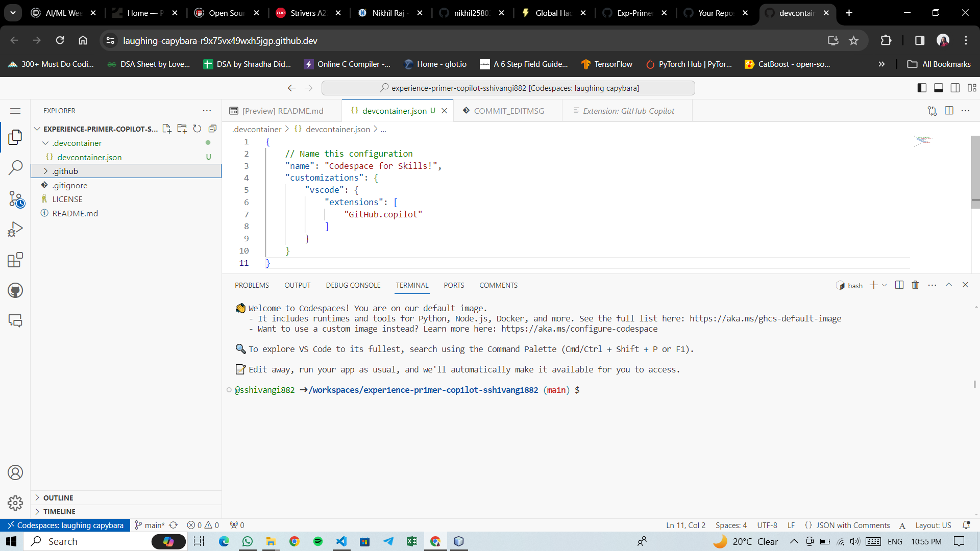Open Run and Debug view
The width and height of the screenshot is (980, 551).
[15, 229]
